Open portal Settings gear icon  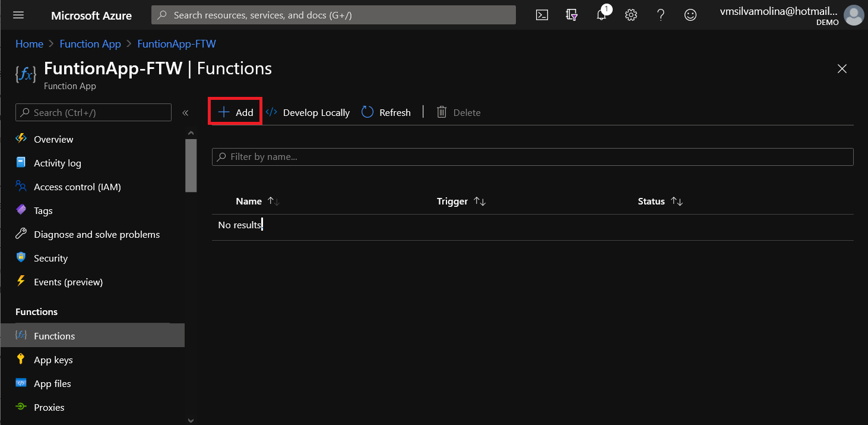tap(631, 15)
